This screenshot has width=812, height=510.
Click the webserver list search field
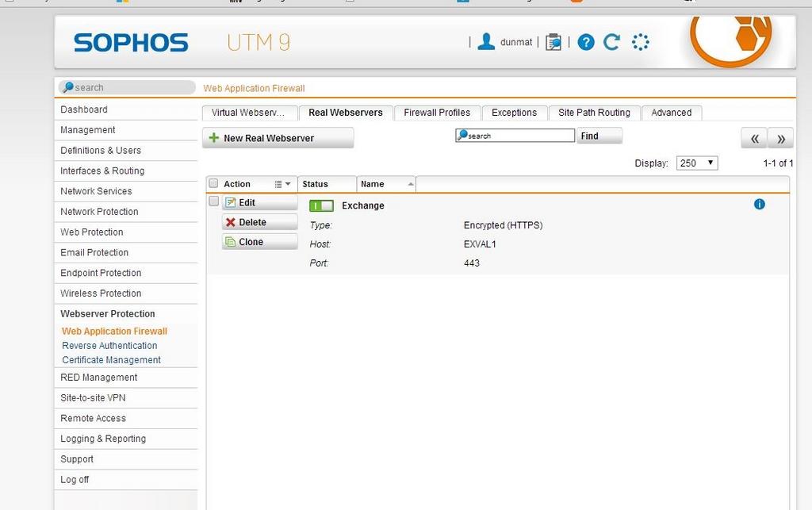click(515, 136)
